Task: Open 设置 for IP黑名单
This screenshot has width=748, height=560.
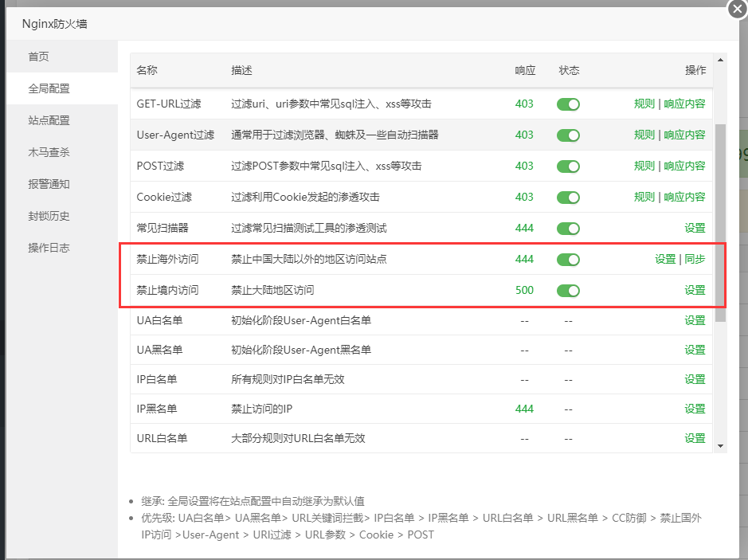Action: pyautogui.click(x=695, y=409)
